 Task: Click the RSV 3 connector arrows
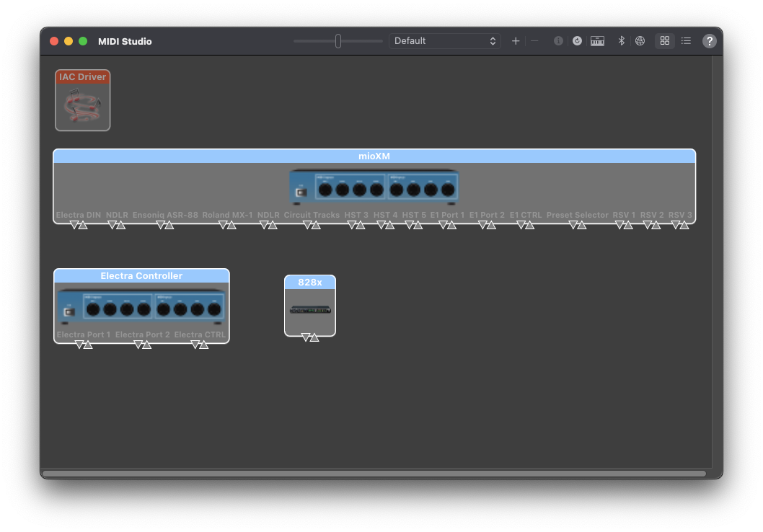click(680, 225)
